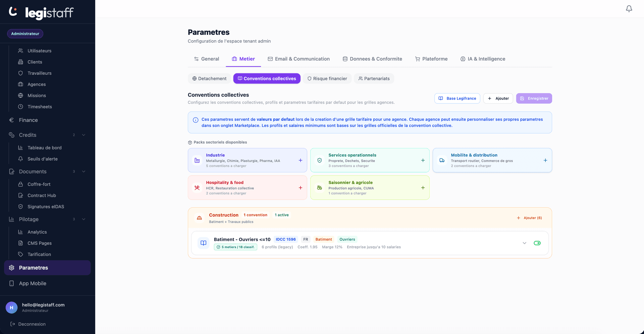Screen dimensions: 644x334
Task: Open Utilisateurs in the sidebar
Action: tap(39, 51)
